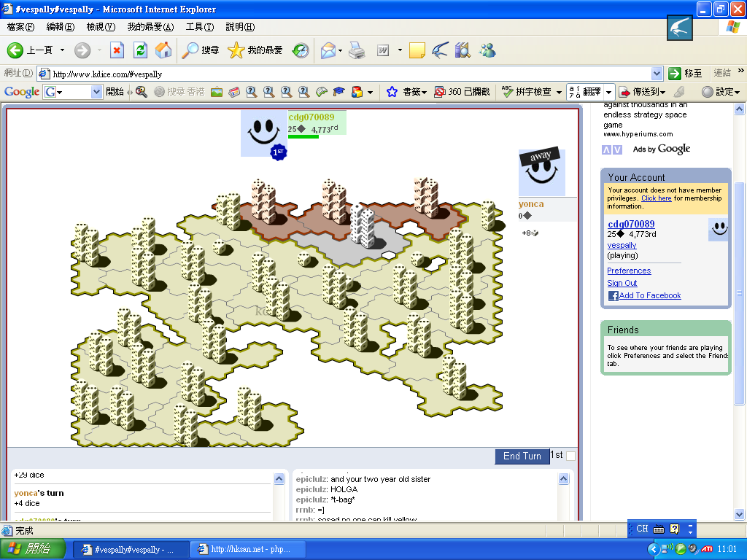Click the blue bird icon in toolbar
This screenshot has width=747, height=560.
(440, 50)
